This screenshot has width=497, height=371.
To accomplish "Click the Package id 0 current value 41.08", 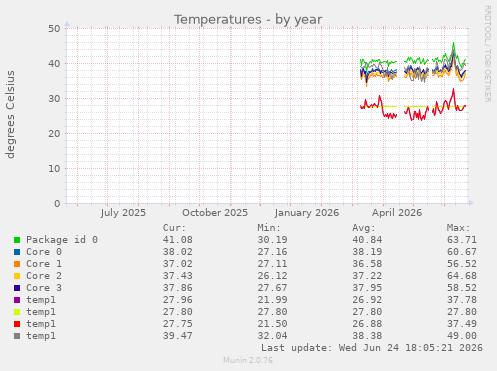I will click(178, 240).
